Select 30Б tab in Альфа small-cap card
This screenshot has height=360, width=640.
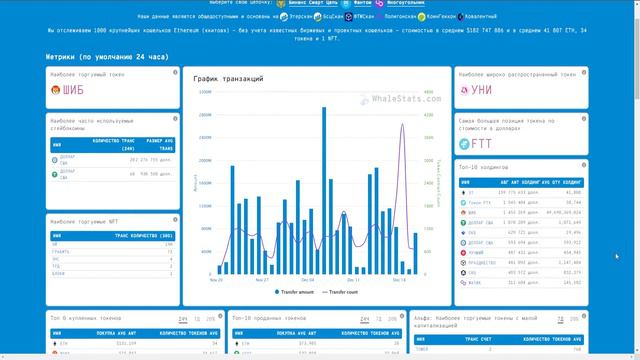(574, 319)
